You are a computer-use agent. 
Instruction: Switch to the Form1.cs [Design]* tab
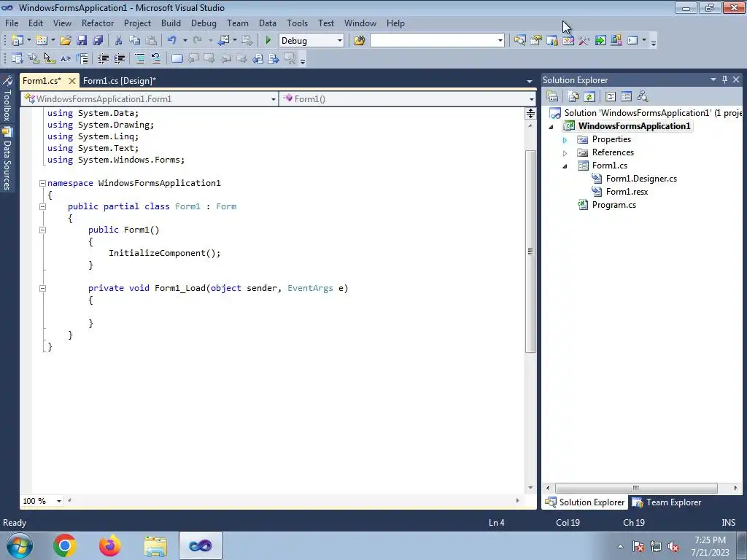[120, 80]
